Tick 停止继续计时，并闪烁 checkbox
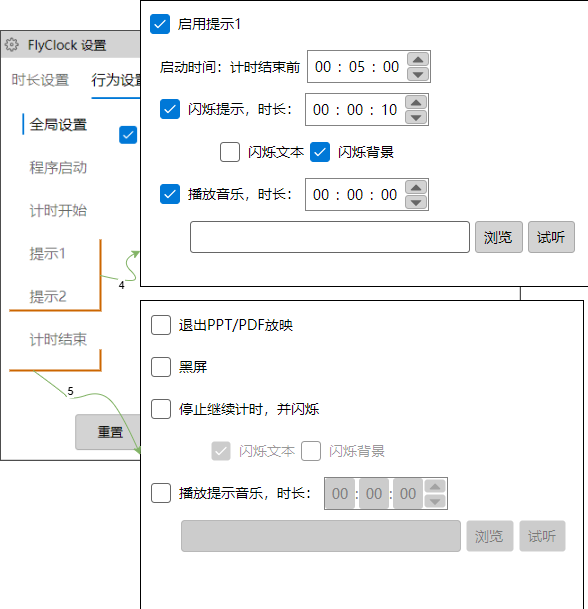The image size is (588, 609). [161, 409]
